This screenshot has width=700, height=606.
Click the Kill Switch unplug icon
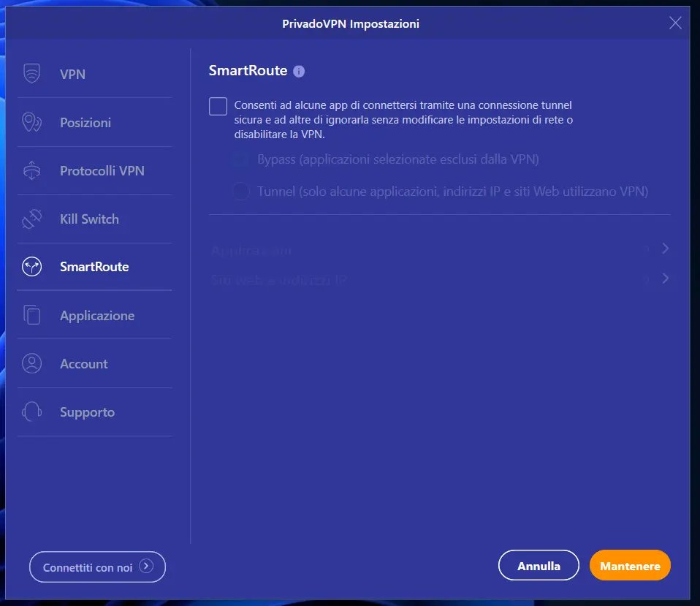(31, 219)
